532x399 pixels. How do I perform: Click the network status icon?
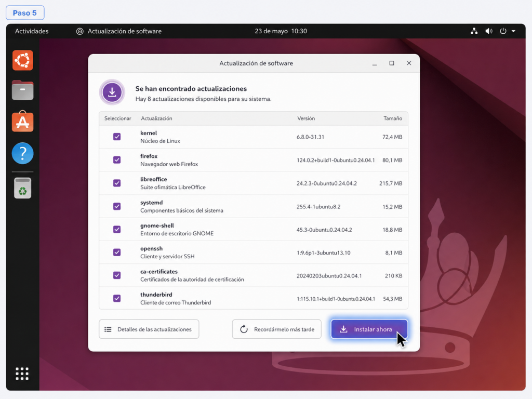(474, 31)
